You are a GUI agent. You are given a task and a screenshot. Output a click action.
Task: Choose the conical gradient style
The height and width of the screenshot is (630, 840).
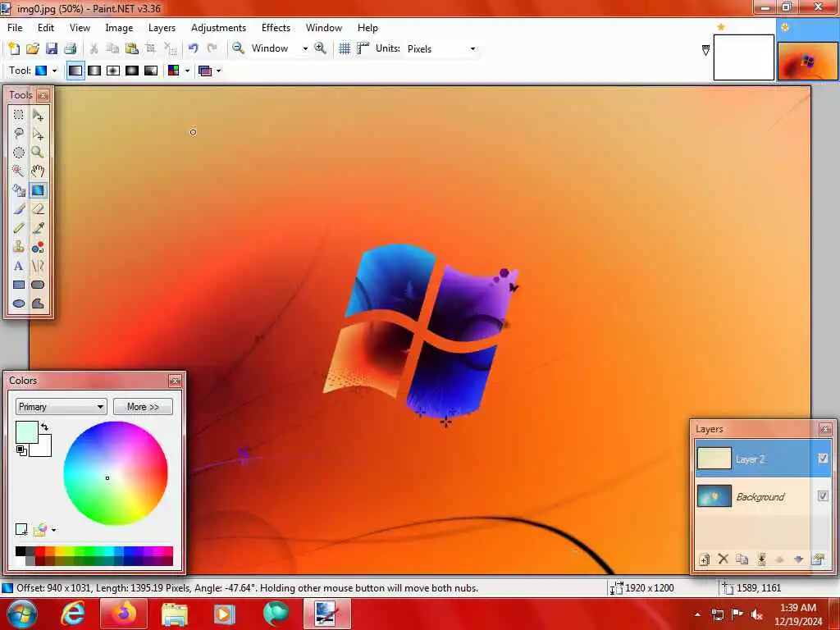coord(151,71)
